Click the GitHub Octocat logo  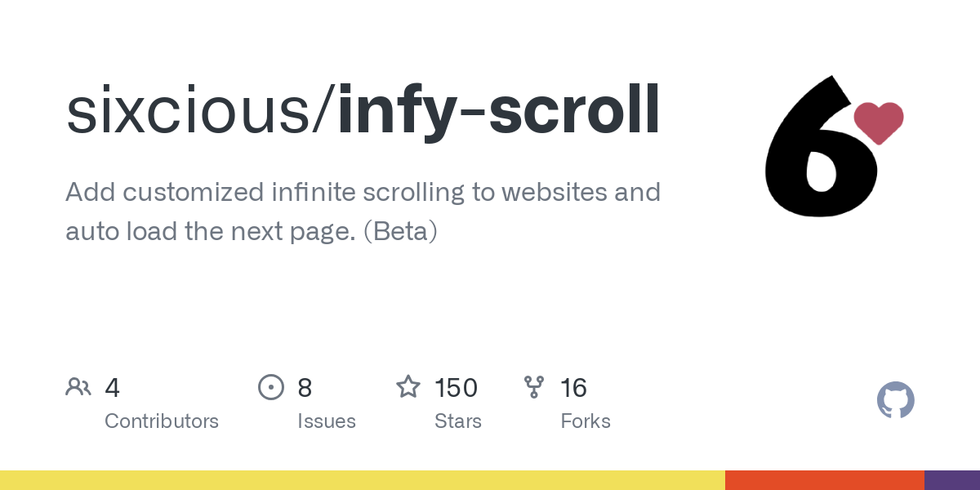895,400
